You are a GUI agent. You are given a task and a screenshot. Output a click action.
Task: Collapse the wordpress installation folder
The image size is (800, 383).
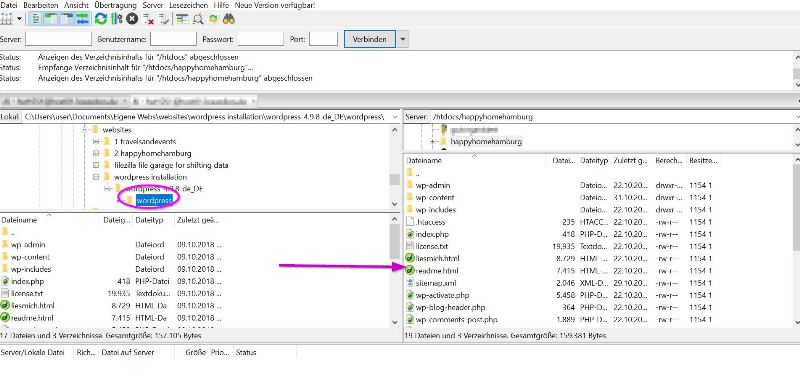[95, 177]
